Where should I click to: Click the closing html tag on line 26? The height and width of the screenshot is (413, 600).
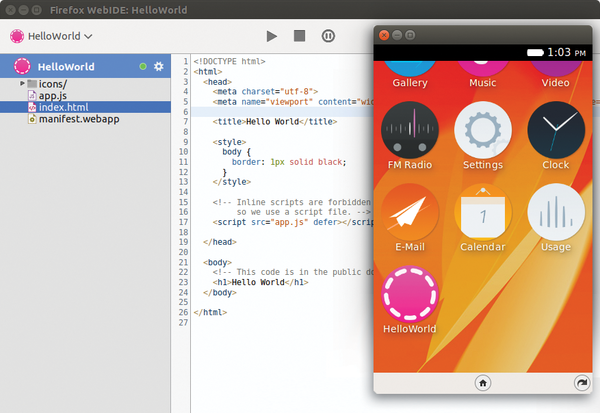tap(210, 312)
